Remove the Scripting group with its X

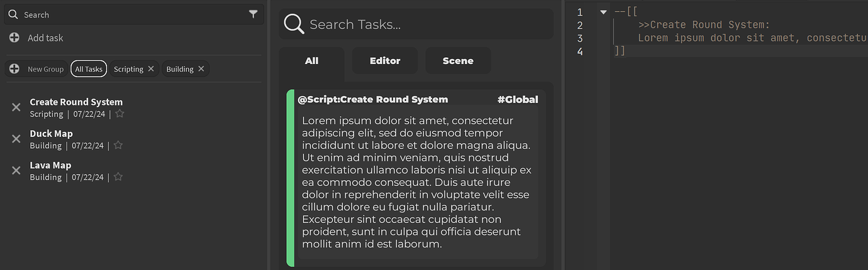point(151,69)
